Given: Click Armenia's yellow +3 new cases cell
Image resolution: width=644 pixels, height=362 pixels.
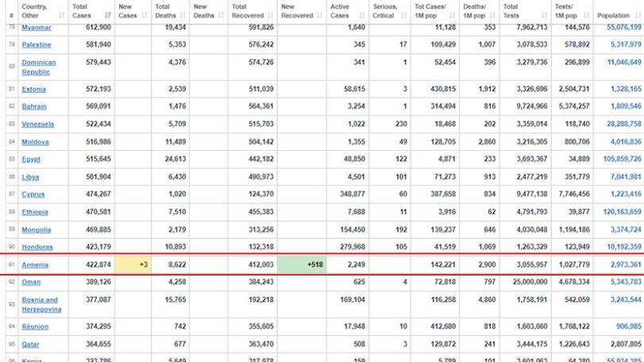Looking at the screenshot, I should point(133,264).
